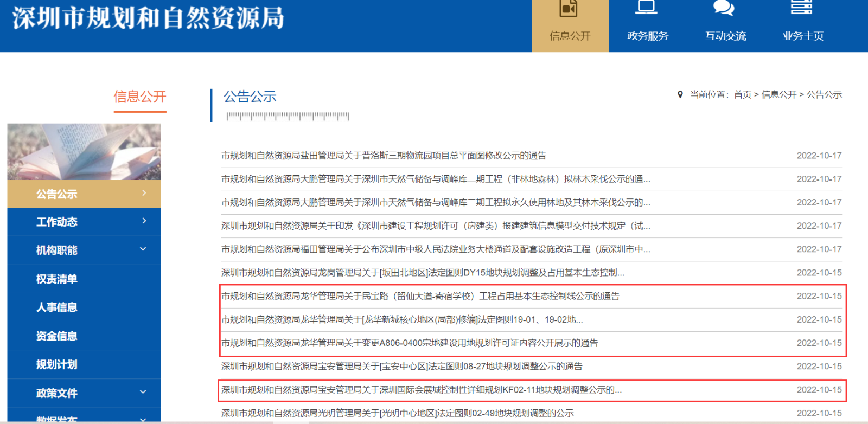Click the arrow beside 工作动态 sidebar item
This screenshot has width=868, height=424.
(x=144, y=221)
